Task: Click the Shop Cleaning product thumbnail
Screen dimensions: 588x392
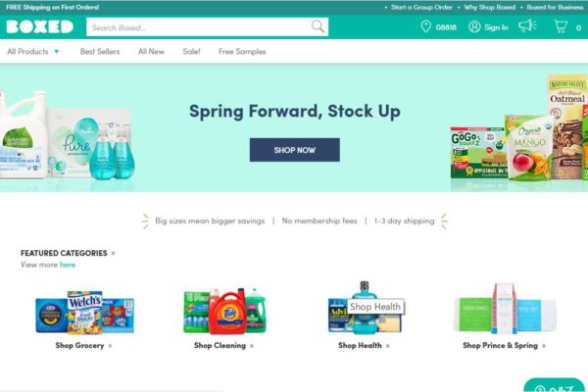Action: coord(224,311)
